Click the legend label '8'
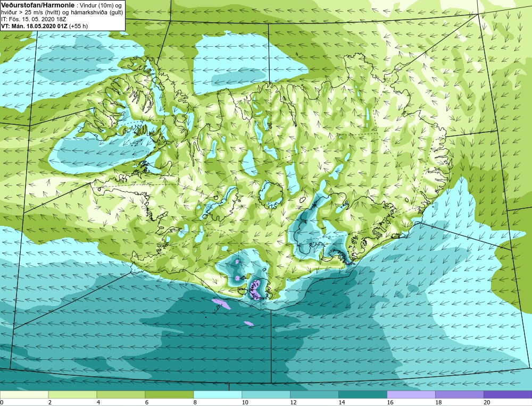 click(x=195, y=402)
